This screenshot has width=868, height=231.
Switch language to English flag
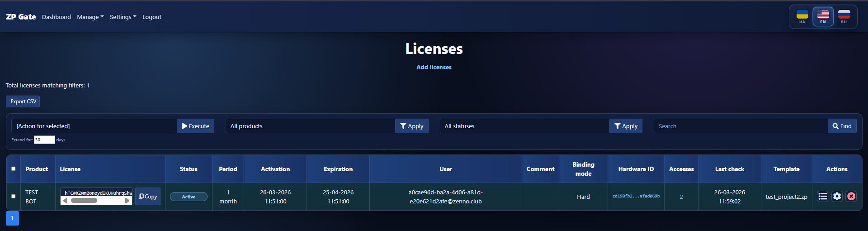[x=823, y=17]
